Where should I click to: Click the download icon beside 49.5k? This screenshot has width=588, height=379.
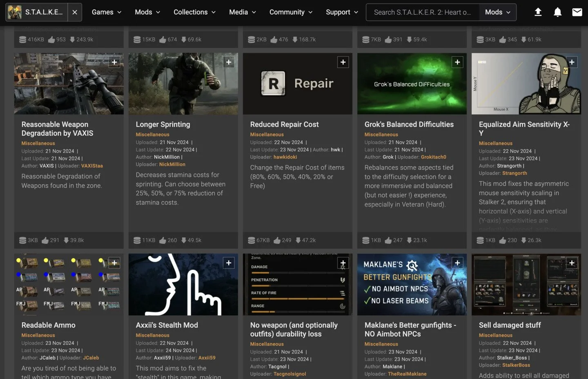click(184, 240)
